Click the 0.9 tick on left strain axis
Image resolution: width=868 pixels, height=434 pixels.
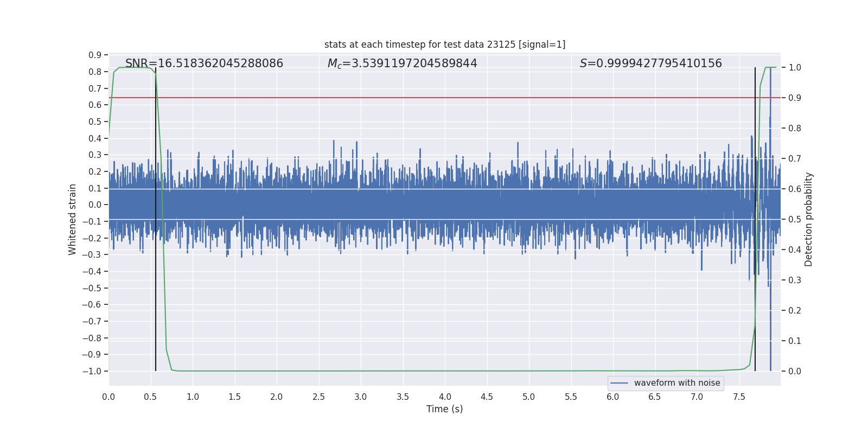pos(95,55)
